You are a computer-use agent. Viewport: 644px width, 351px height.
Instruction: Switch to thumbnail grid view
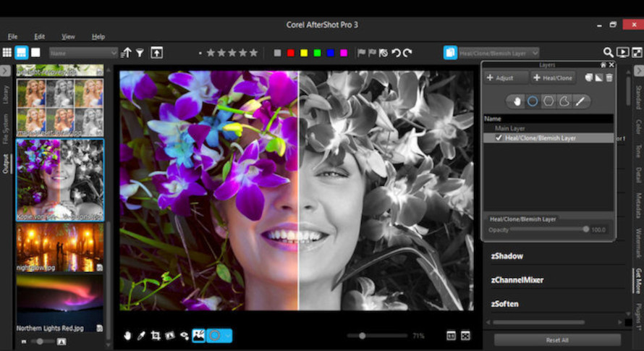7,53
